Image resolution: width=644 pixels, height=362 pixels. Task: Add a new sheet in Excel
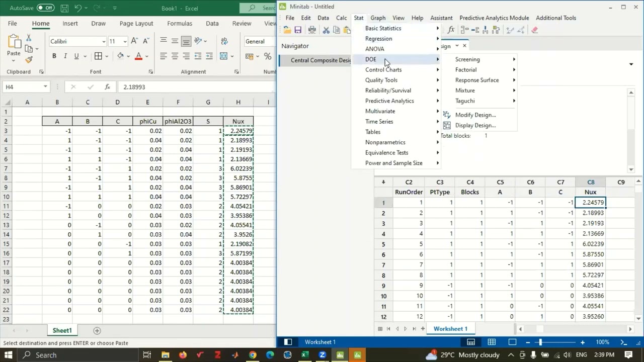click(x=97, y=330)
